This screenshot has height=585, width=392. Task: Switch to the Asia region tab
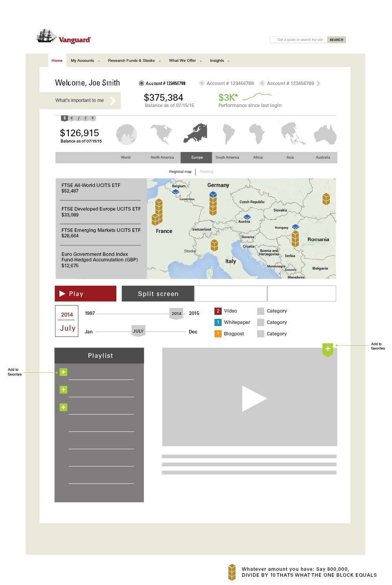point(290,157)
